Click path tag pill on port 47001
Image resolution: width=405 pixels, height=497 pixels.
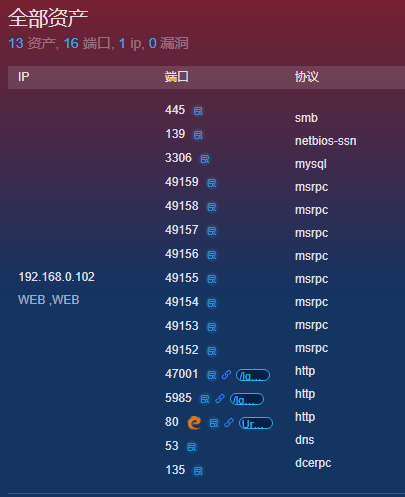253,375
